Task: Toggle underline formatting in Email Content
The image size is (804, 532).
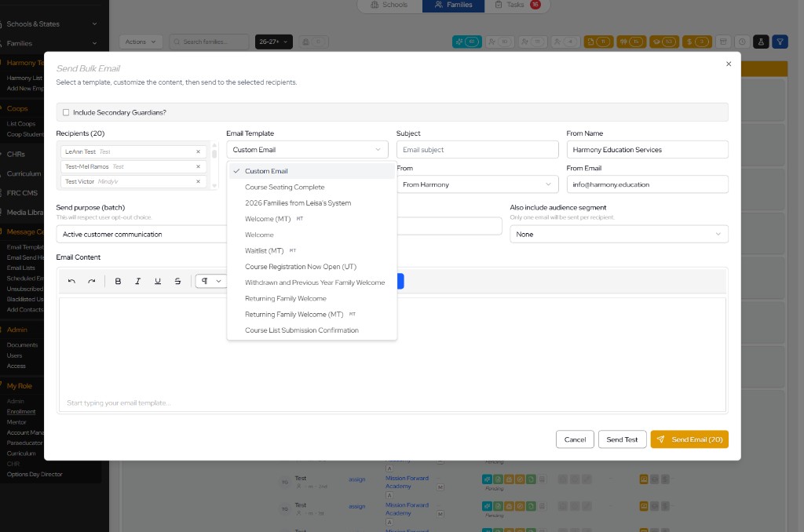Action: [x=158, y=281]
